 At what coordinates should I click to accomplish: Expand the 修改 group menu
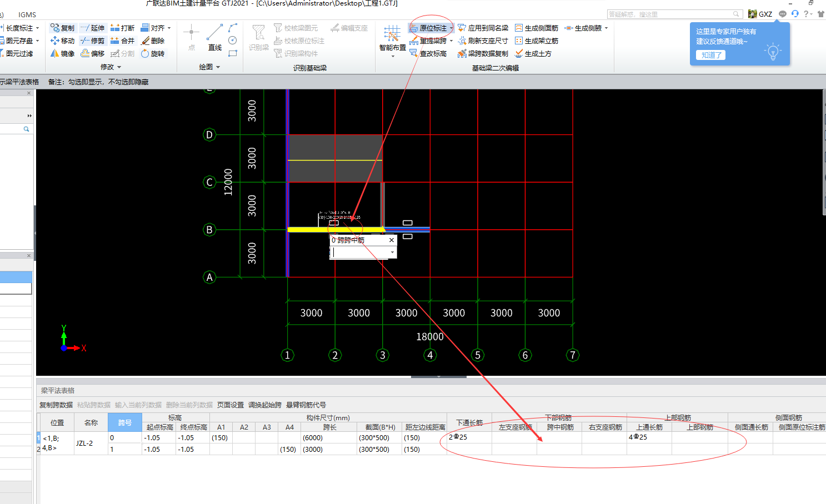[111, 67]
